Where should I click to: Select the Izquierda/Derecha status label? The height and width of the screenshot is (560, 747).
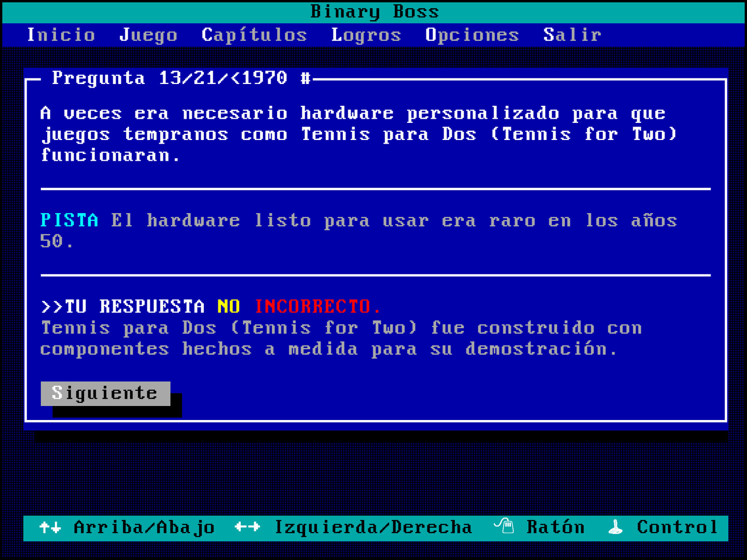coord(373,527)
